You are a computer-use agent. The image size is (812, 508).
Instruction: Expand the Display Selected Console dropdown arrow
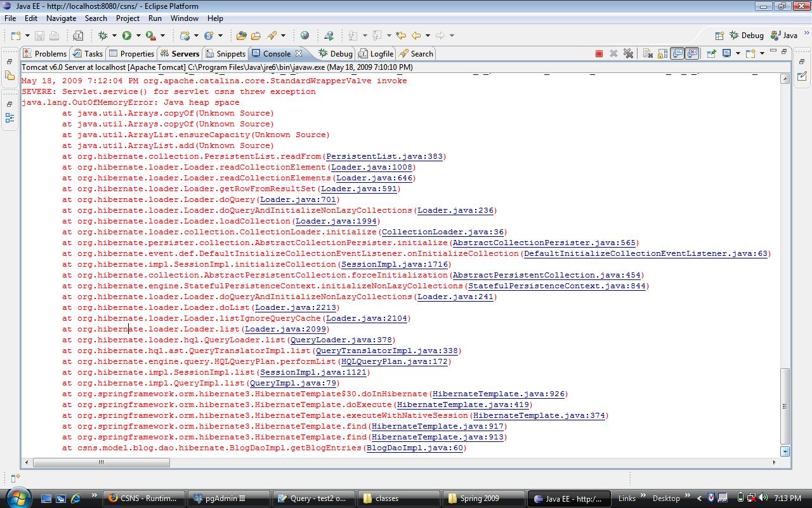[738, 54]
